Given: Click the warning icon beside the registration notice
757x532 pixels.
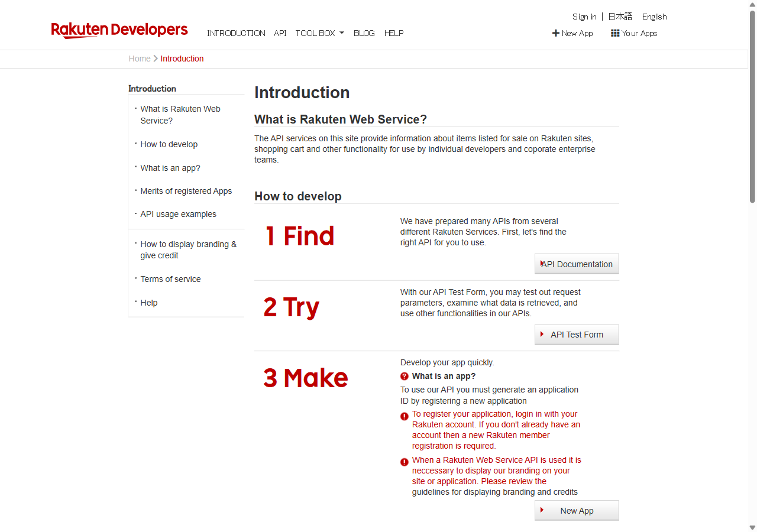Looking at the screenshot, I should click(405, 416).
